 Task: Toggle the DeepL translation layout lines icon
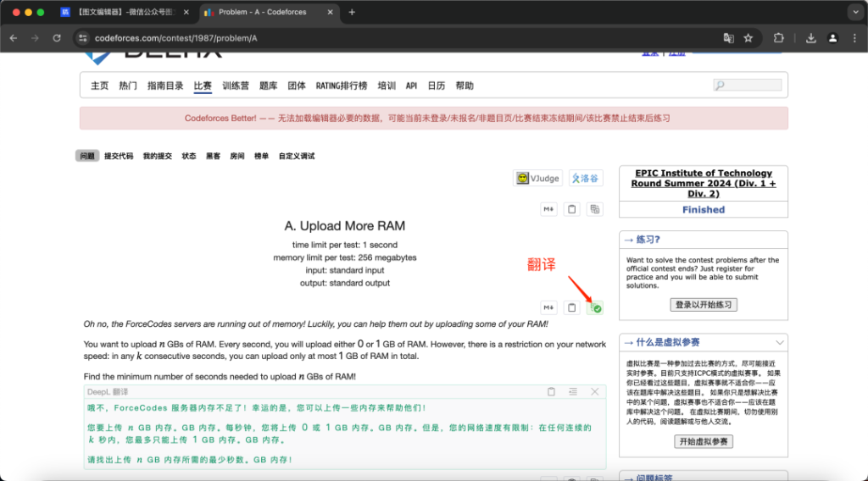(x=573, y=391)
